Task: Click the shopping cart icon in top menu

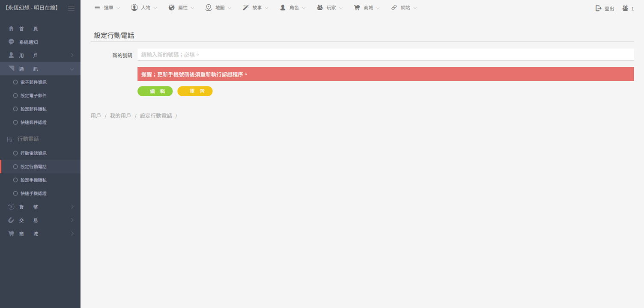Action: (x=357, y=8)
